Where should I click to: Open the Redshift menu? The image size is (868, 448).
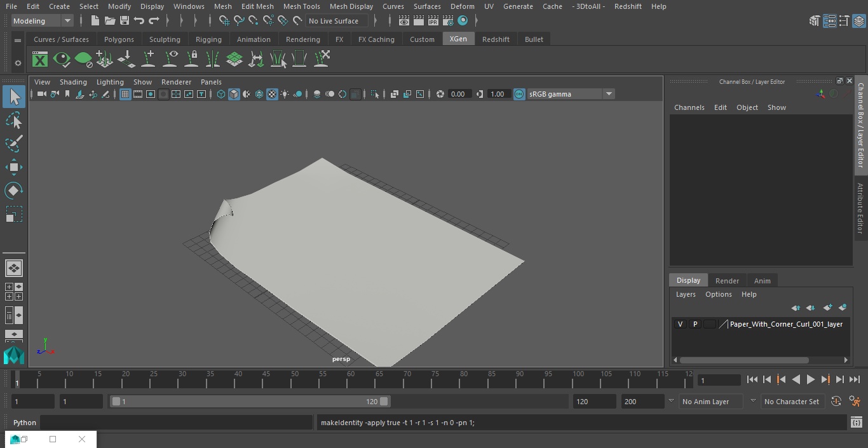[628, 6]
